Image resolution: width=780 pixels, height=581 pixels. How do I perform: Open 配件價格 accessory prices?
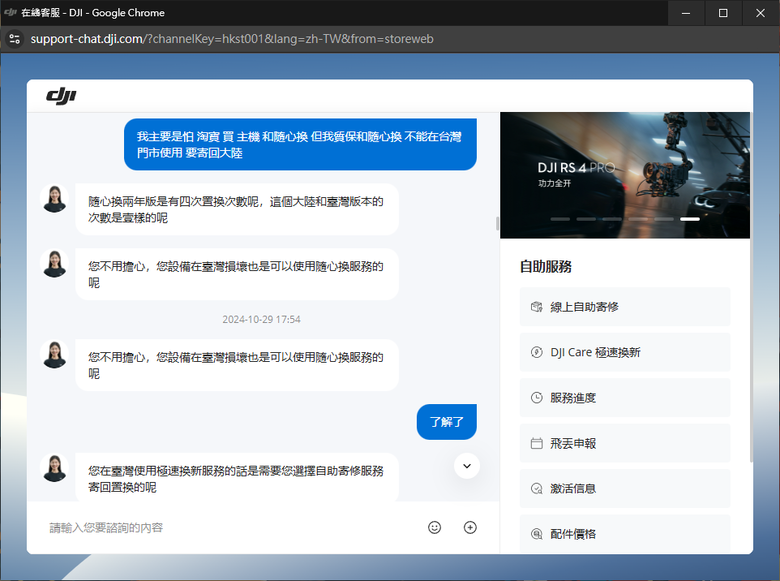point(625,534)
